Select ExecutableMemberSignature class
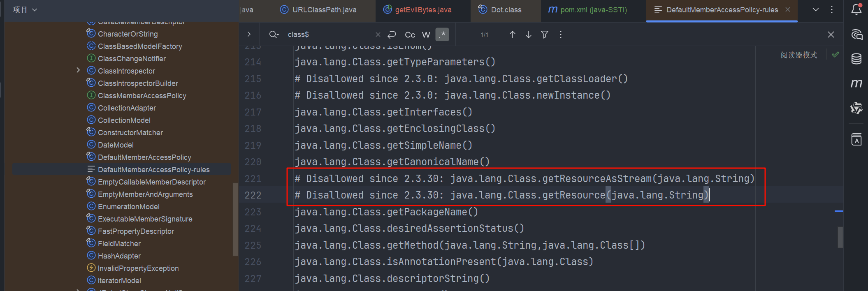Image resolution: width=868 pixels, height=291 pixels. (145, 219)
